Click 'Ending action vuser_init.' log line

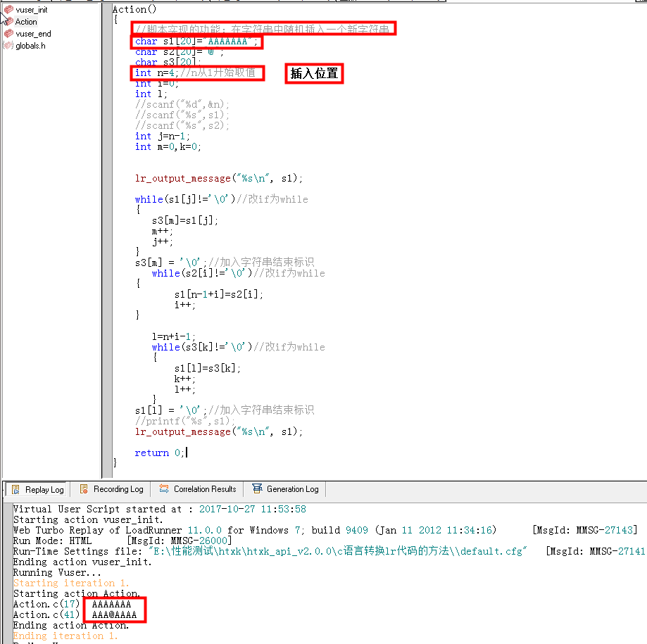coord(82,562)
